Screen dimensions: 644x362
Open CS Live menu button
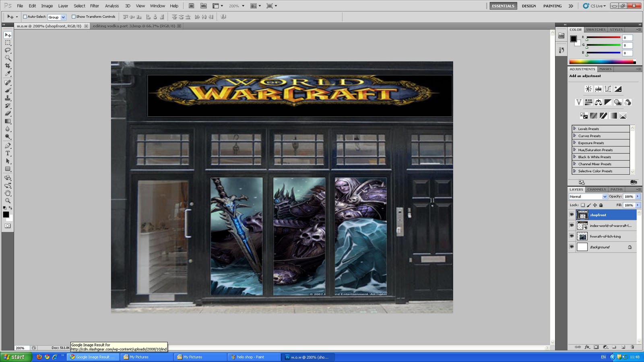tap(595, 6)
